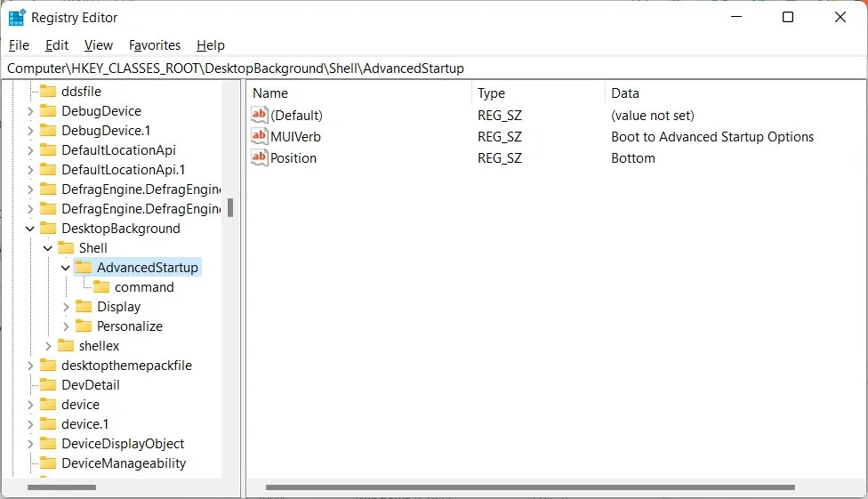Open the View menu

[x=99, y=44]
